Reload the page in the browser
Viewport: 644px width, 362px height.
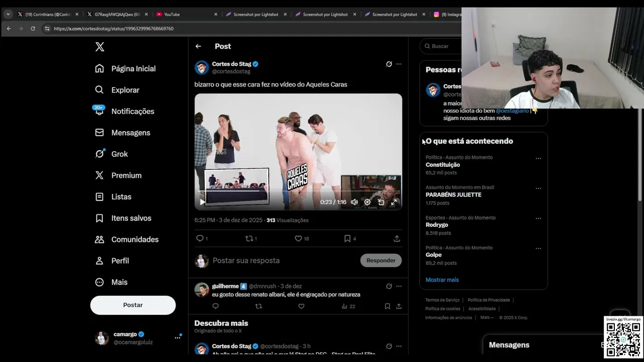[33, 29]
